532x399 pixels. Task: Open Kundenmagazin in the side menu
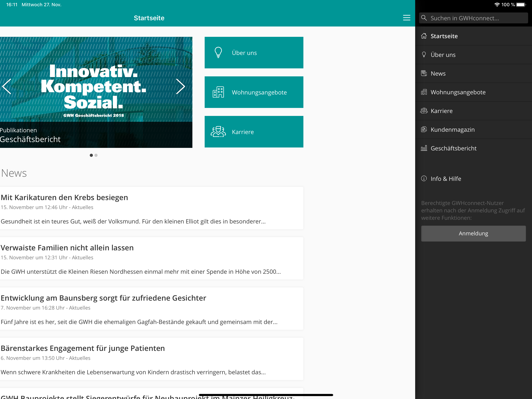pyautogui.click(x=473, y=130)
